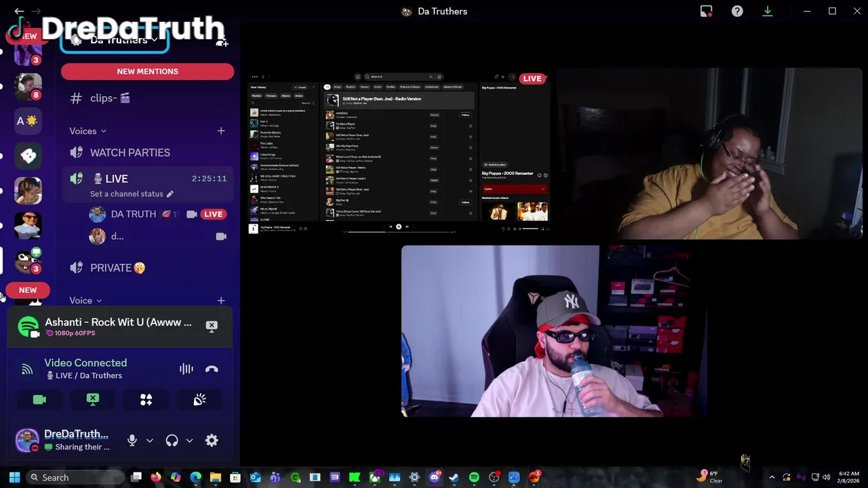
Task: Open Steam from the taskbar
Action: point(454,477)
